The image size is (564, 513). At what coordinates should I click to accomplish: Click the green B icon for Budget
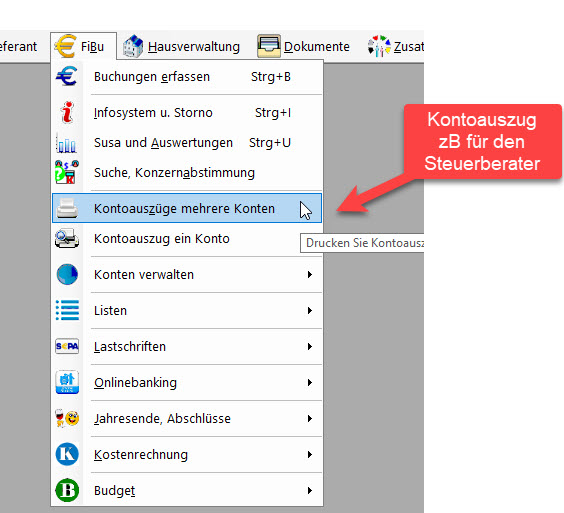(67, 490)
